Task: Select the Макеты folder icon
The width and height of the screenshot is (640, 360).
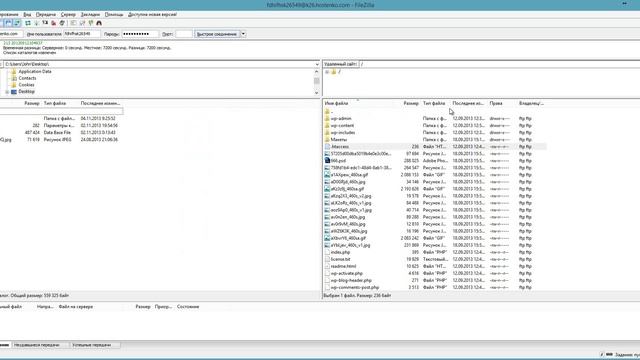Action: coord(327,140)
